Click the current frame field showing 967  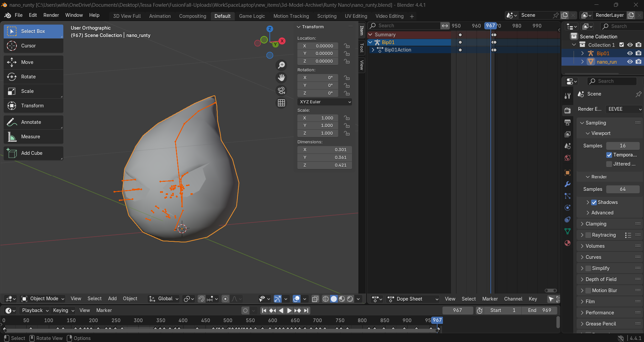point(457,310)
